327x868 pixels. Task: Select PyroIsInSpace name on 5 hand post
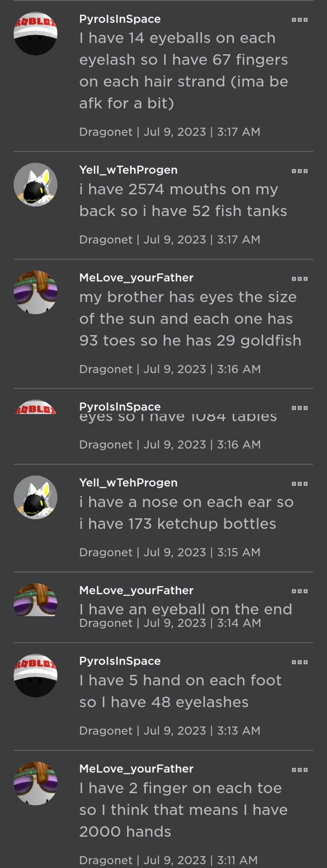coord(120,661)
